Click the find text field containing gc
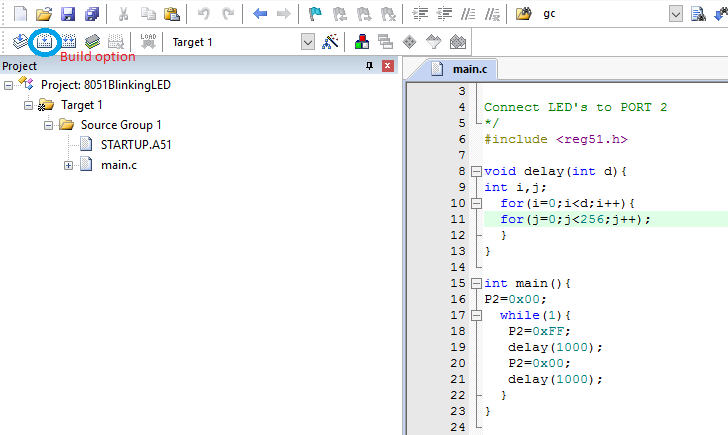Screen dimensions: 728x435 pos(604,14)
